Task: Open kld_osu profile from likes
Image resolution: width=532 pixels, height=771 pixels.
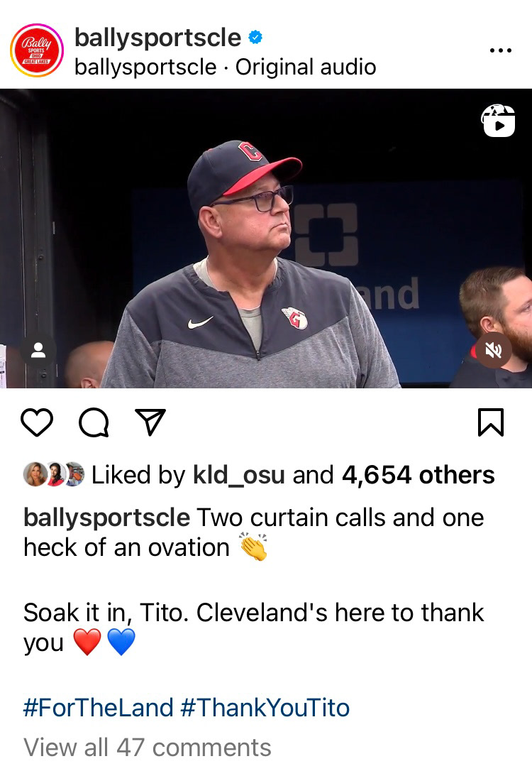Action: point(239,475)
